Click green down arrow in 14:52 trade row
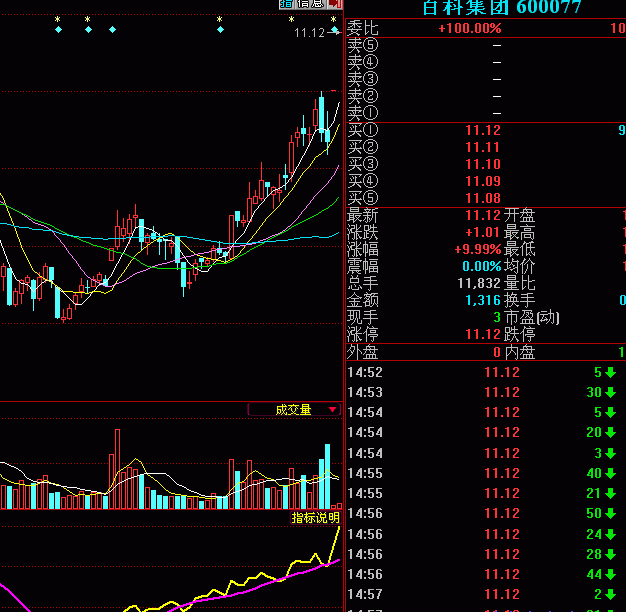This screenshot has height=612, width=626. [610, 372]
